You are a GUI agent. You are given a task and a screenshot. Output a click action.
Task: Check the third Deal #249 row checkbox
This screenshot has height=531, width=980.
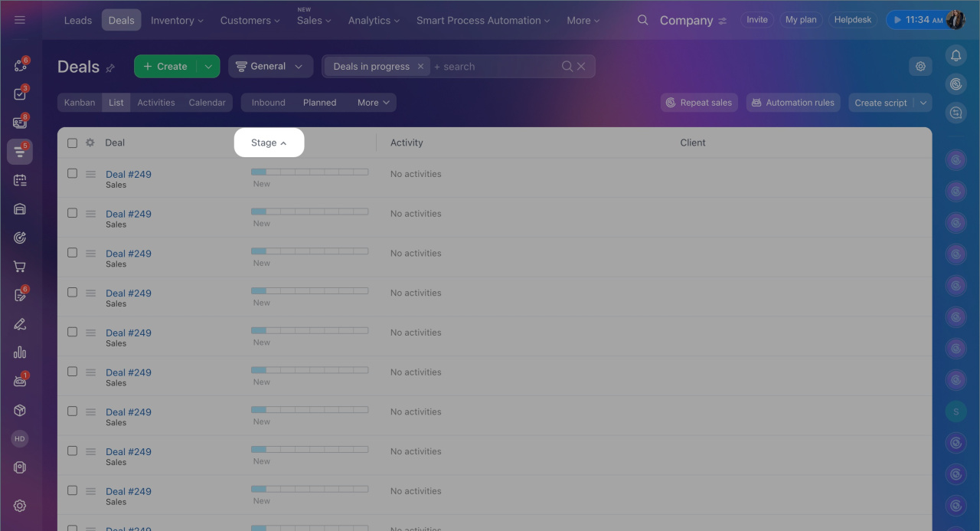click(x=72, y=253)
